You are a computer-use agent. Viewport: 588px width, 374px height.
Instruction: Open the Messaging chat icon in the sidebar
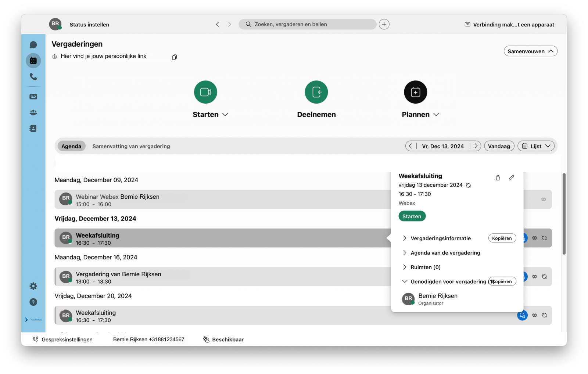[33, 44]
